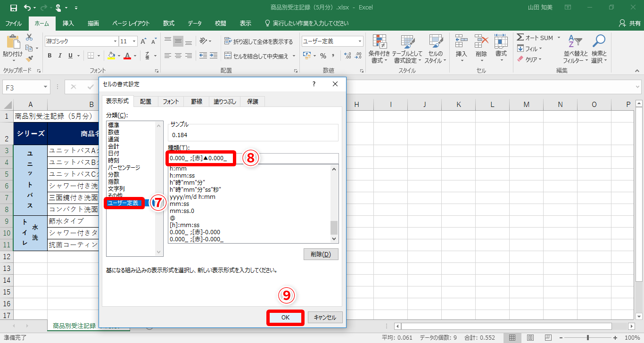Toggle bold formatting
The width and height of the screenshot is (644, 343).
coord(50,56)
